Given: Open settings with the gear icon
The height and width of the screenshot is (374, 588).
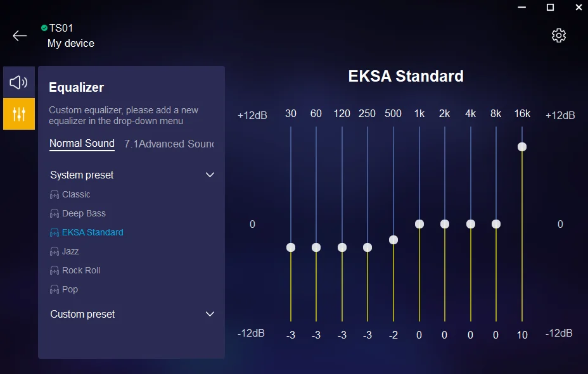Looking at the screenshot, I should click(x=558, y=35).
